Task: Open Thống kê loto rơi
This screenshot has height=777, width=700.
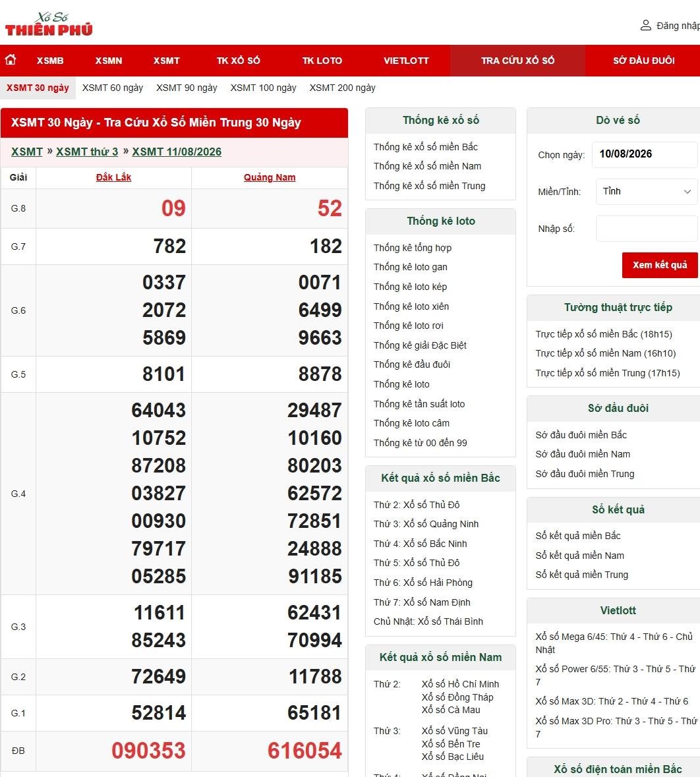Action: (x=409, y=326)
